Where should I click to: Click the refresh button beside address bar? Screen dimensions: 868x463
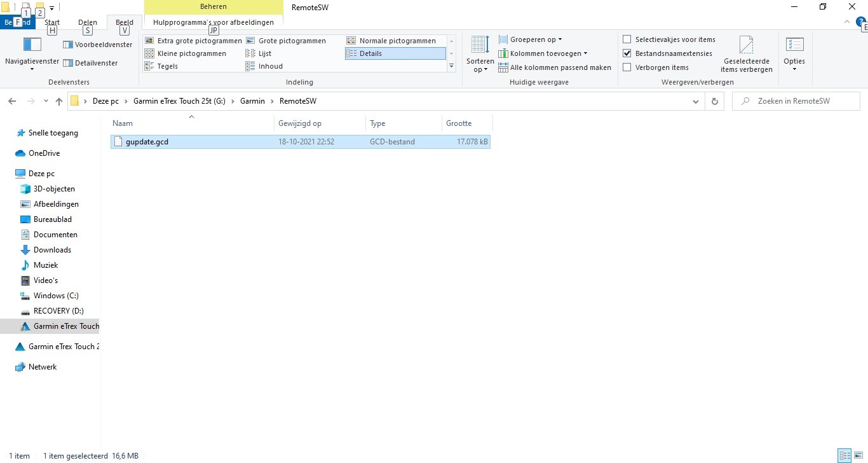click(715, 101)
